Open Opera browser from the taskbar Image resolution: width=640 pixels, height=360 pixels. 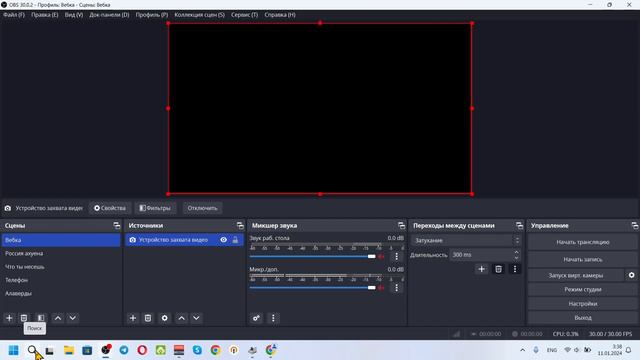(142, 350)
